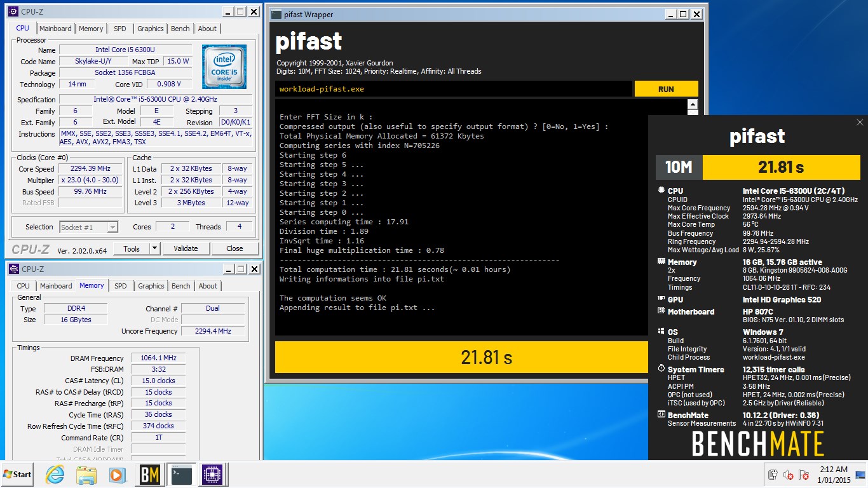Screen dimensions: 868x488
Task: Switch to the CPU-Z taskbar icon
Action: pyautogui.click(x=213, y=475)
